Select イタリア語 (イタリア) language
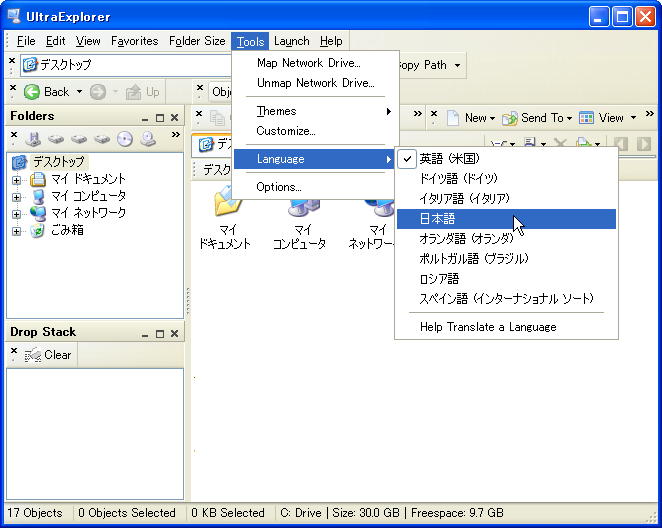 506,199
